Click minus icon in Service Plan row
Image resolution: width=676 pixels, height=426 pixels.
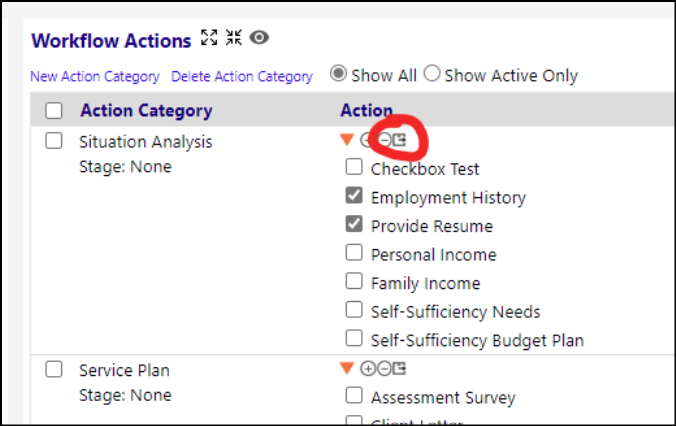click(x=384, y=369)
